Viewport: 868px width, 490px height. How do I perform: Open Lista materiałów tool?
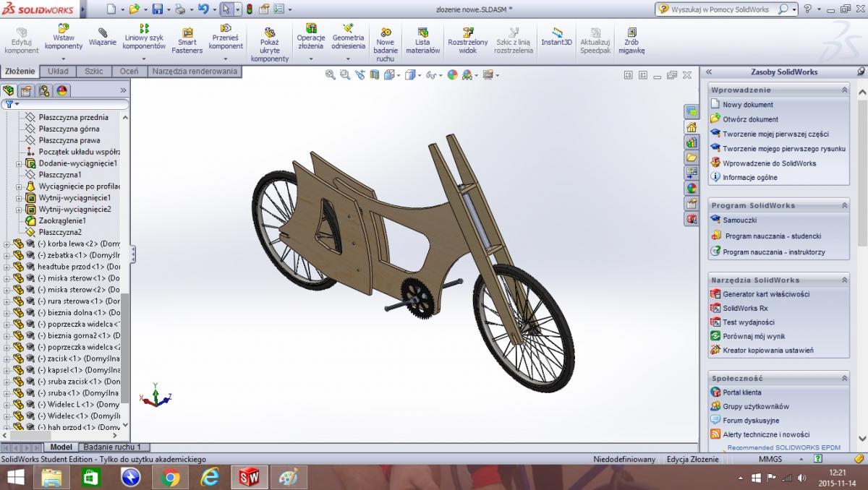(x=422, y=42)
